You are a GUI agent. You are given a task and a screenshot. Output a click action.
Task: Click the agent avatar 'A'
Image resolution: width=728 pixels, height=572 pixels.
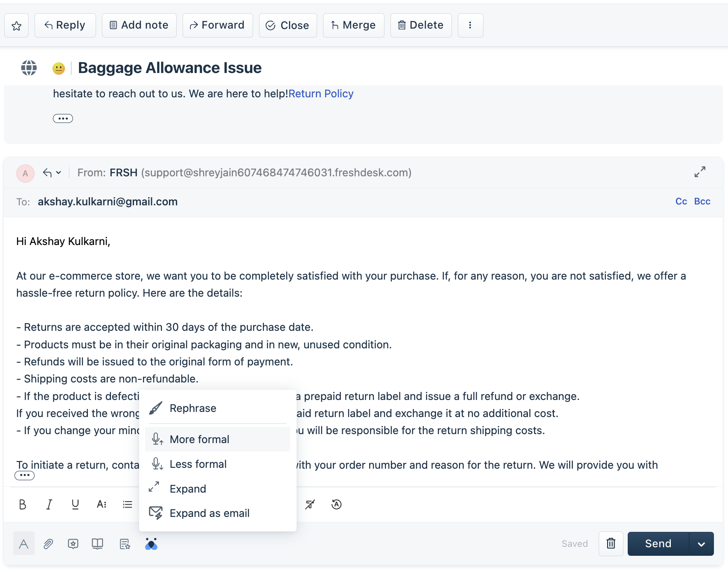(25, 173)
